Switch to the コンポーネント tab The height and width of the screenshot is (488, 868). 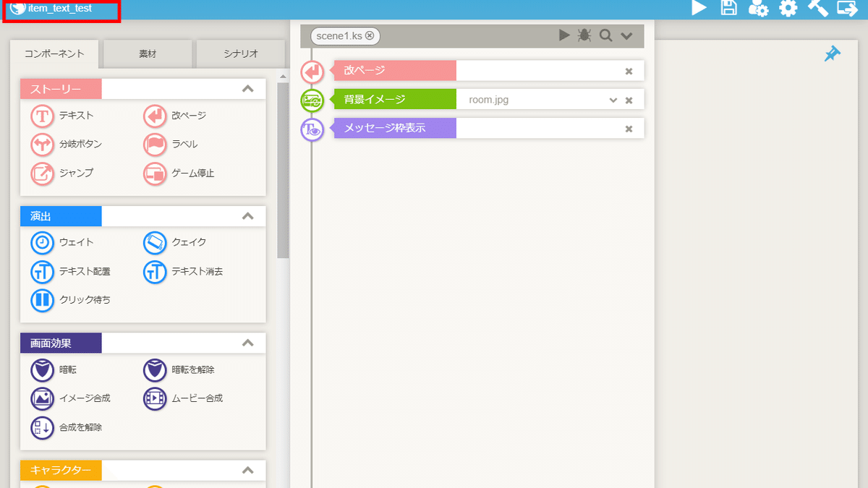coord(54,53)
